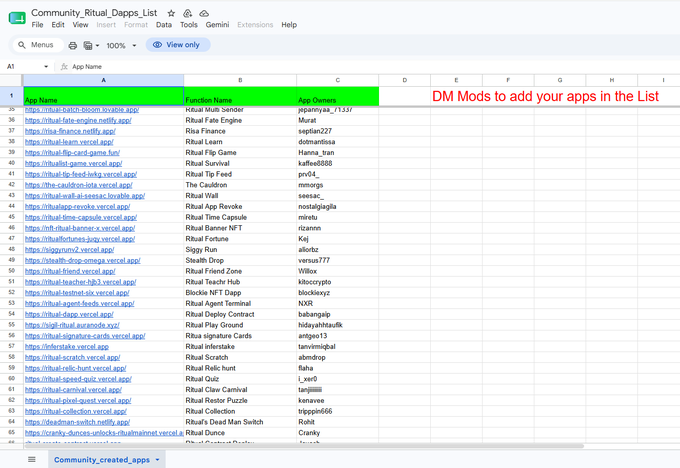Open the Tools menu
The width and height of the screenshot is (680, 468).
pyautogui.click(x=189, y=25)
